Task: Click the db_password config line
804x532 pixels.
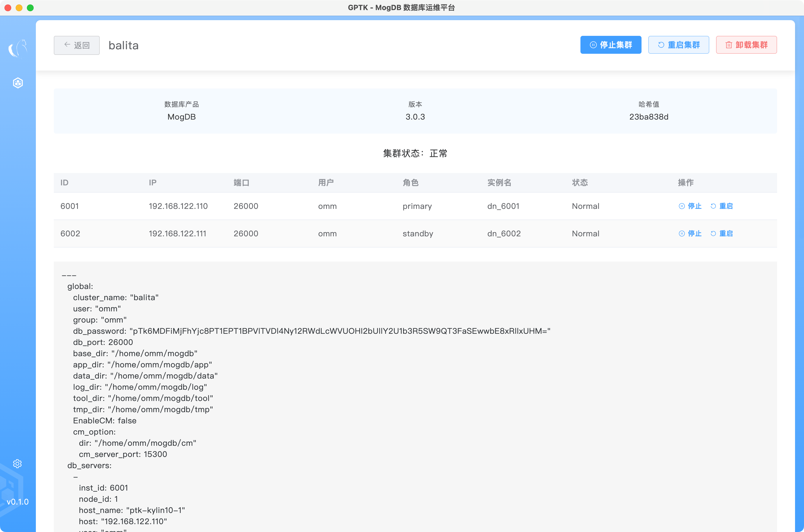Action: click(312, 331)
